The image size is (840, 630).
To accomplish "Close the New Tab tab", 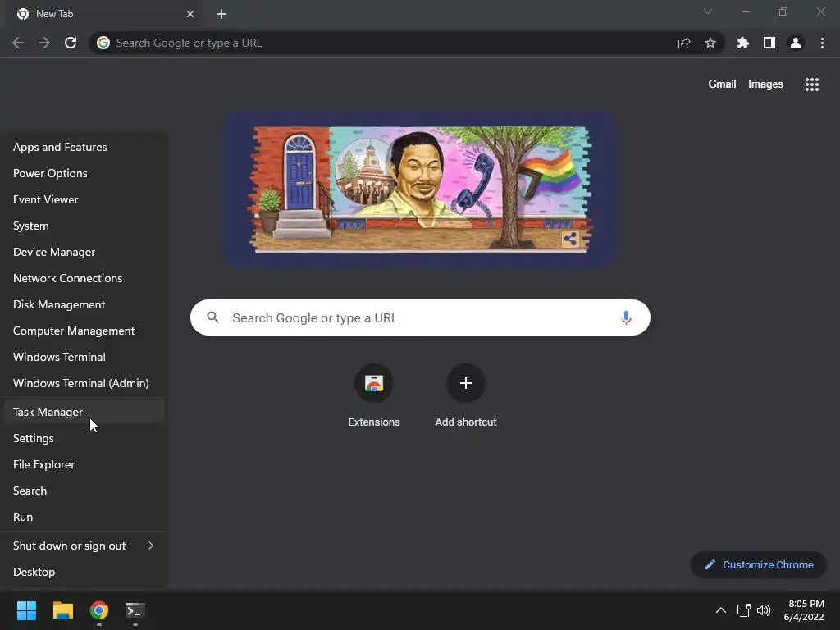I will pos(190,14).
